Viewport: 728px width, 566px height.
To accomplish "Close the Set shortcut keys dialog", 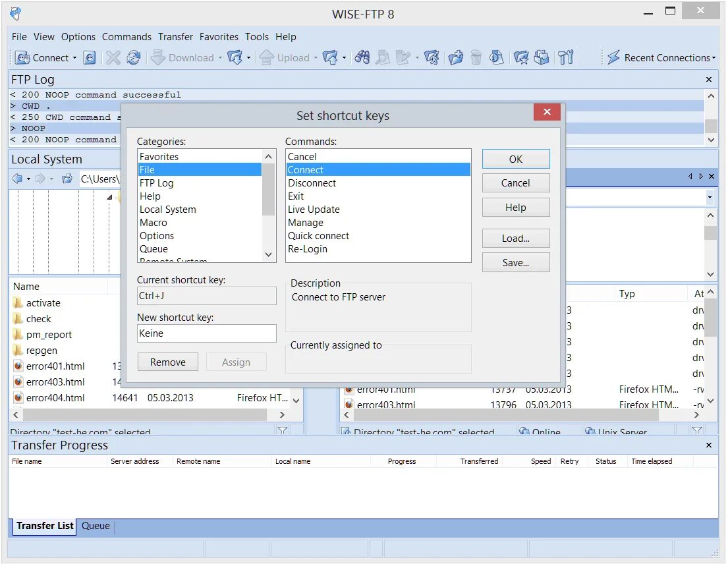I will click(x=547, y=111).
